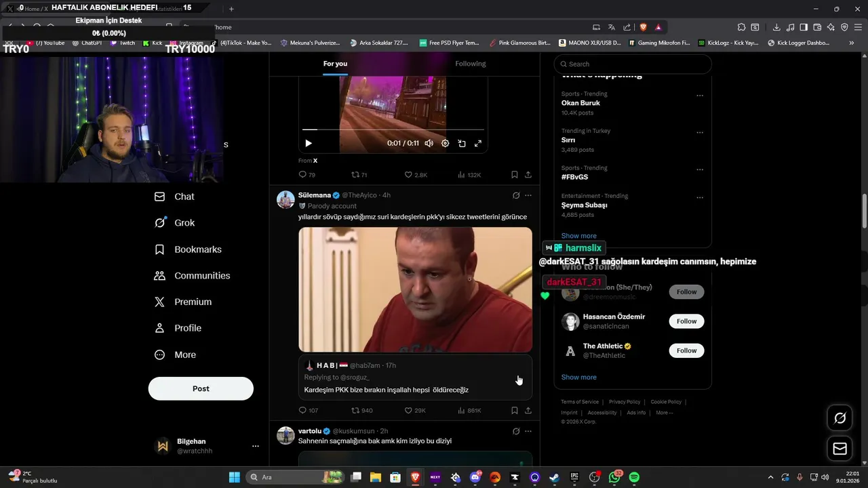This screenshot has width=868, height=488.
Task: Open the floating Grok button
Action: coord(840,418)
